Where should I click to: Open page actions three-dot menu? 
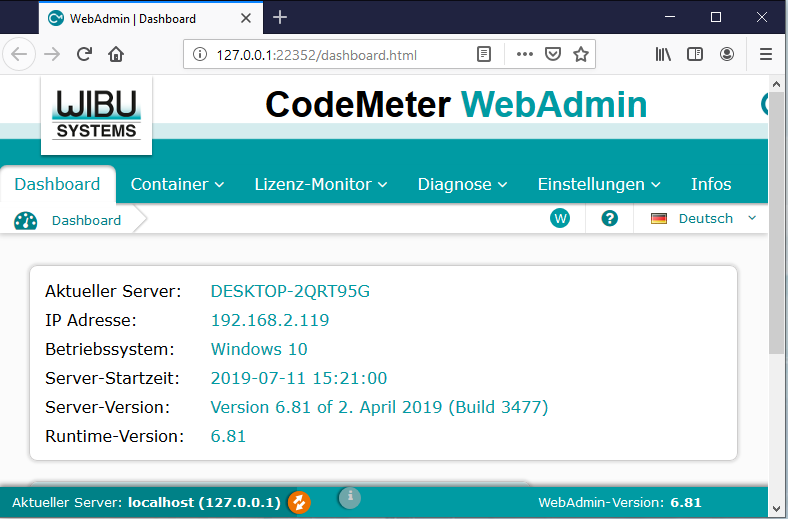(525, 54)
